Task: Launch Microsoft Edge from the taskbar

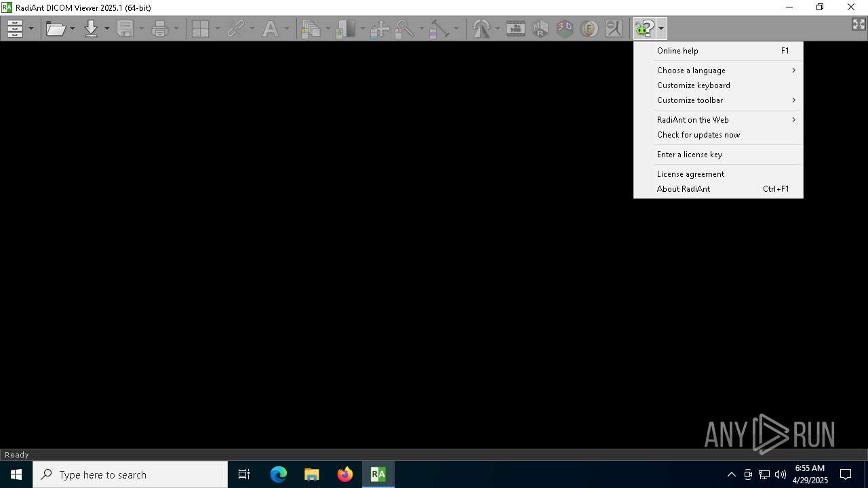Action: coord(279,474)
